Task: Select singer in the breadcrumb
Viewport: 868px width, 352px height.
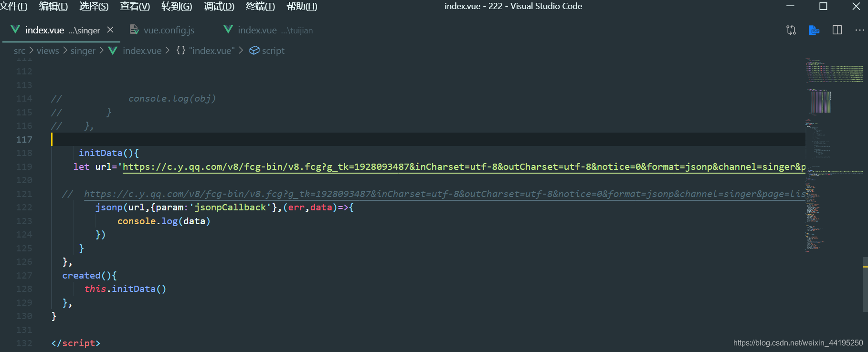Action: click(83, 51)
